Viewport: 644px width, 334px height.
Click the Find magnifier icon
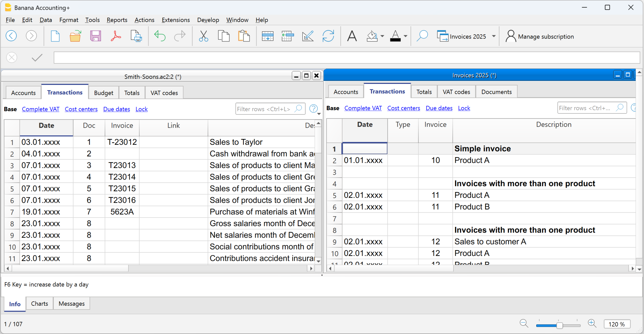click(422, 36)
